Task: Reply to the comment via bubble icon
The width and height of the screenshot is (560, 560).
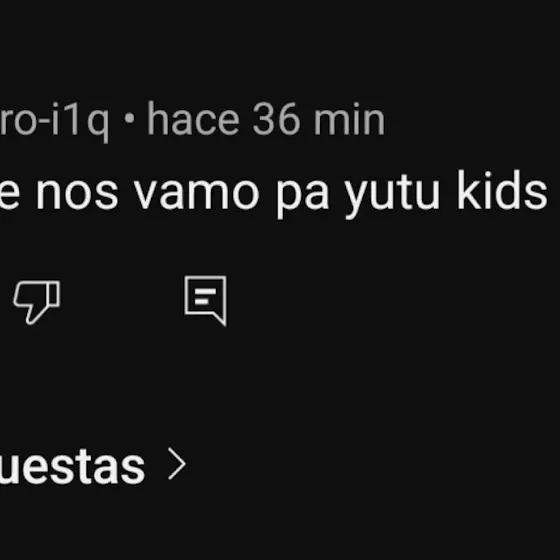Action: (x=205, y=301)
